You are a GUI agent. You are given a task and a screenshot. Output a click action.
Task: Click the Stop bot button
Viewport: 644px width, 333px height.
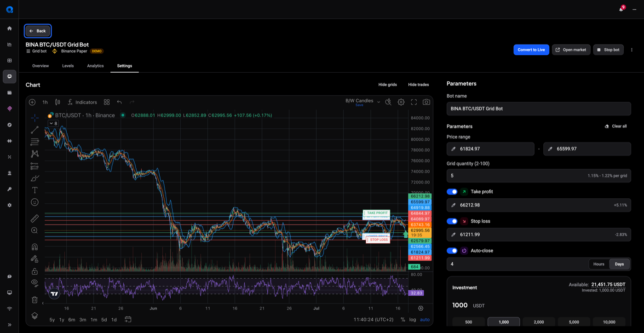(x=608, y=50)
